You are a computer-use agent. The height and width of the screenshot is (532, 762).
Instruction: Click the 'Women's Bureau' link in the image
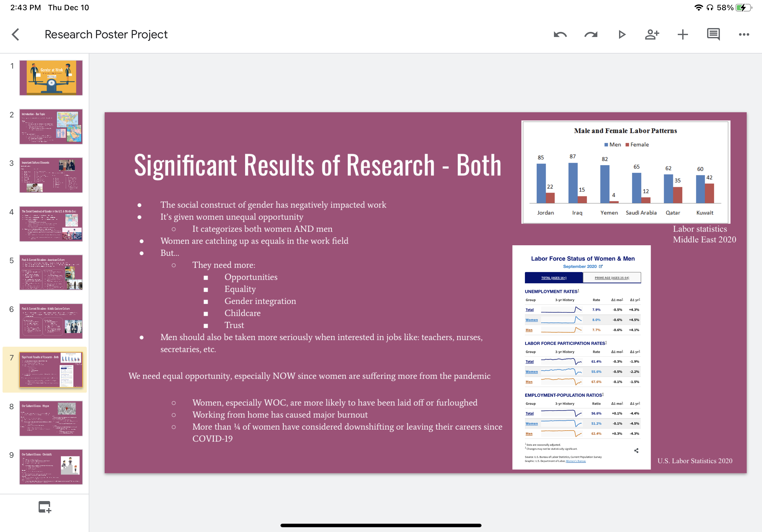tap(576, 461)
